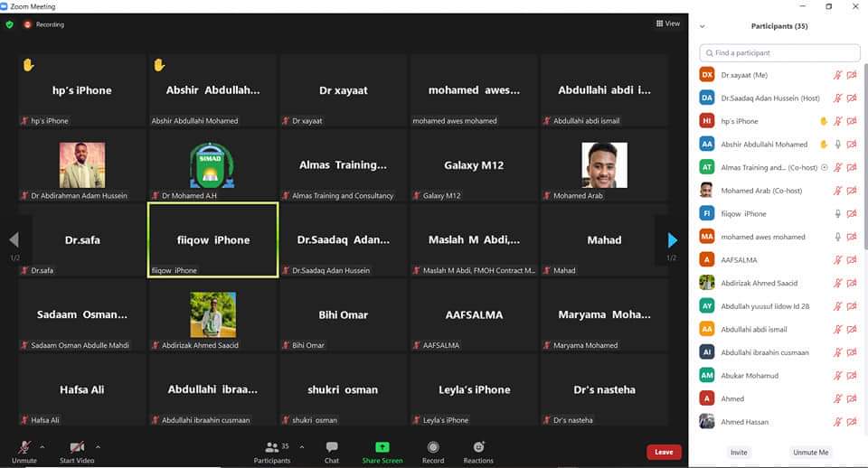Toggle video icon for hp's iPhone in list
Image resolution: width=868 pixels, height=468 pixels.
tap(852, 121)
